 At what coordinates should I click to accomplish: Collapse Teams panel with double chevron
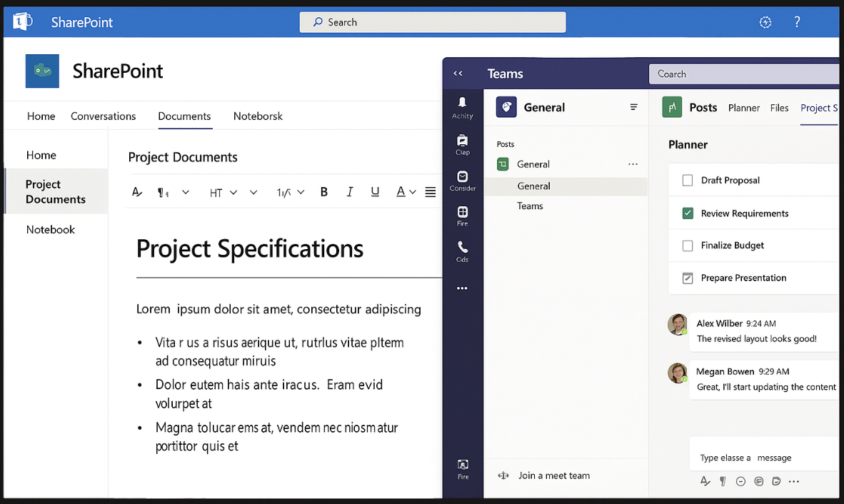(x=458, y=73)
